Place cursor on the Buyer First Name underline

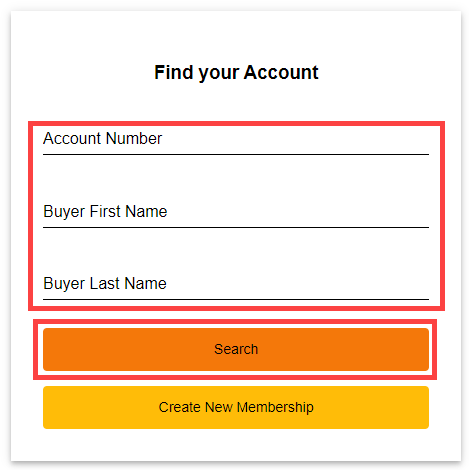point(236,227)
